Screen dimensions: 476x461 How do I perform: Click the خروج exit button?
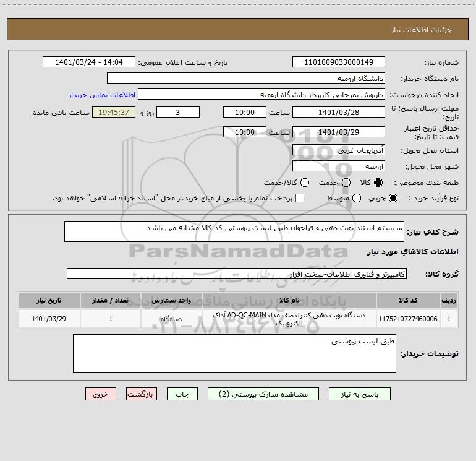[x=101, y=394]
